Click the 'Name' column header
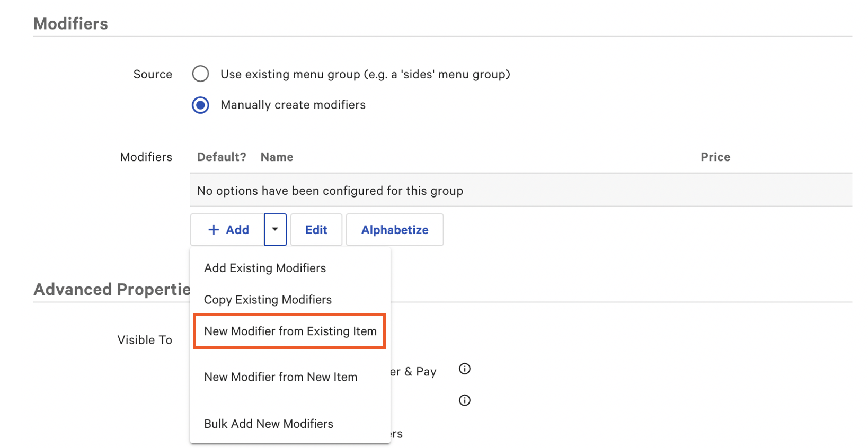868x448 pixels. (x=277, y=157)
